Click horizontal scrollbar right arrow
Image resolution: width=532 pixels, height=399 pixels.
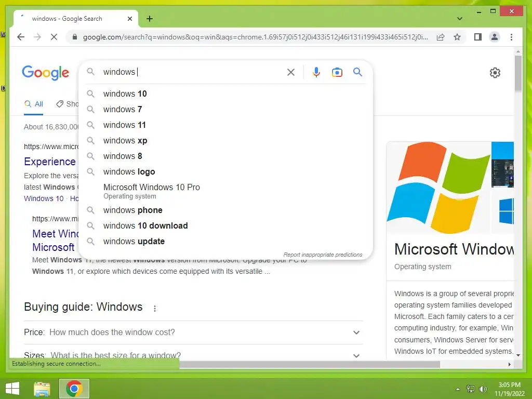click(509, 364)
